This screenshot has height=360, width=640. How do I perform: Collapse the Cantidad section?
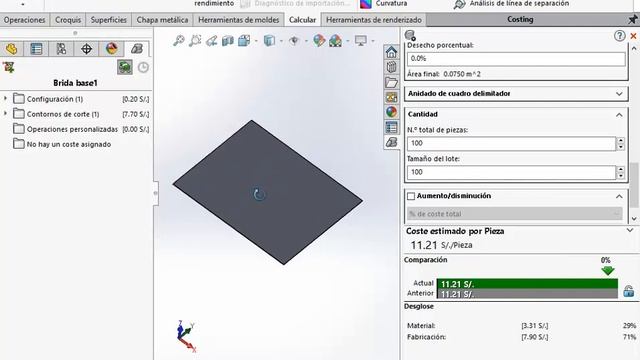click(619, 115)
